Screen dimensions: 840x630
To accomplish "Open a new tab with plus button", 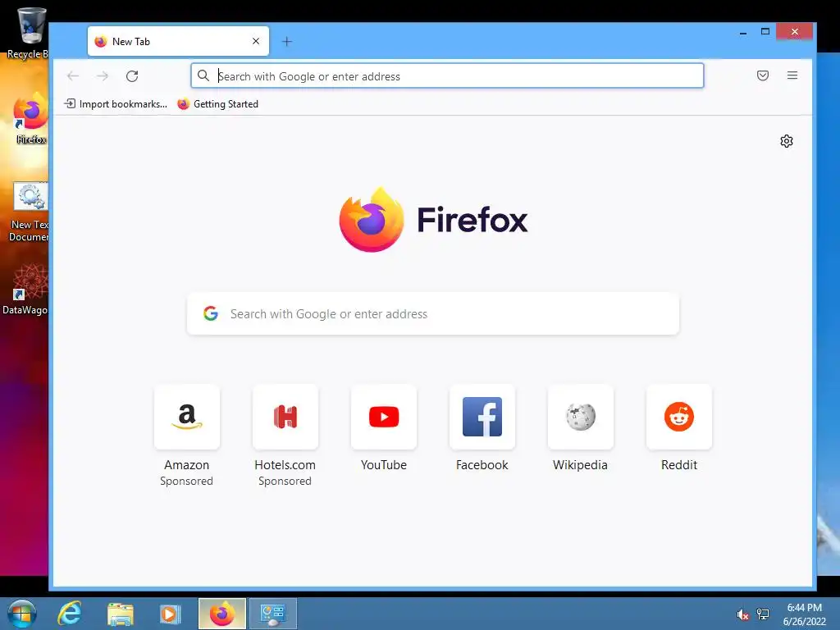I will point(287,41).
